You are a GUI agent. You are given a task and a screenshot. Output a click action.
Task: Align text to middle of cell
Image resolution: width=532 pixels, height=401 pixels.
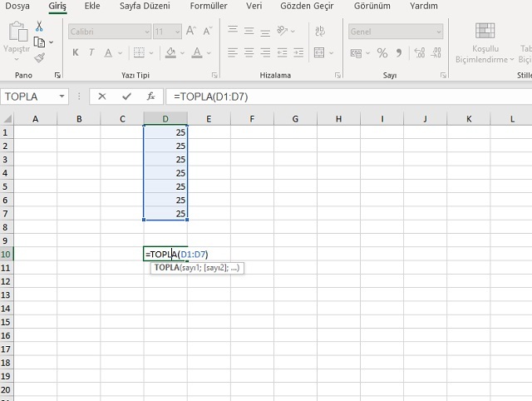(249, 32)
